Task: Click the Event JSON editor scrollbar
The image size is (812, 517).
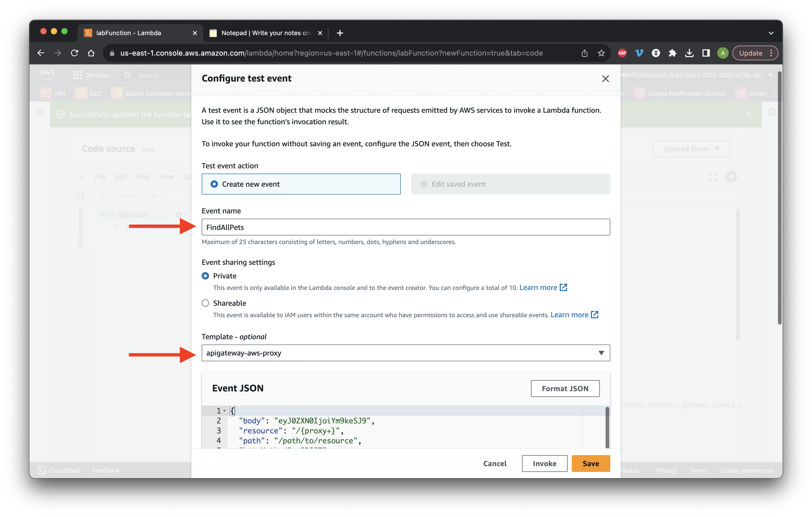Action: pyautogui.click(x=607, y=427)
